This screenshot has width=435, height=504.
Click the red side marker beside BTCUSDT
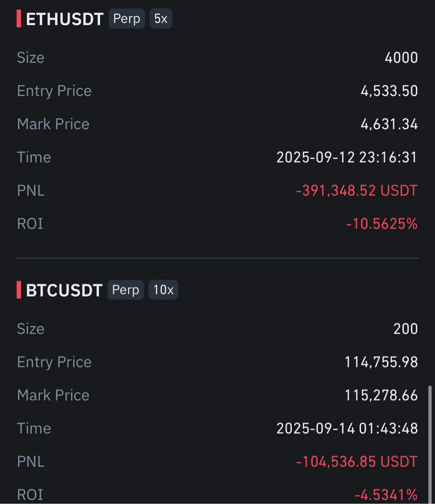(19, 290)
